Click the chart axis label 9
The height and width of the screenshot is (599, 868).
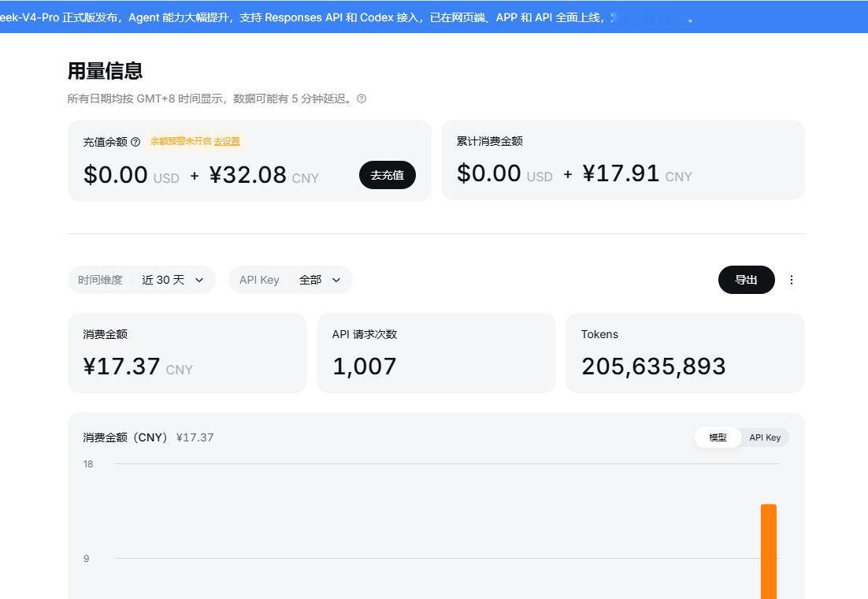(x=87, y=559)
